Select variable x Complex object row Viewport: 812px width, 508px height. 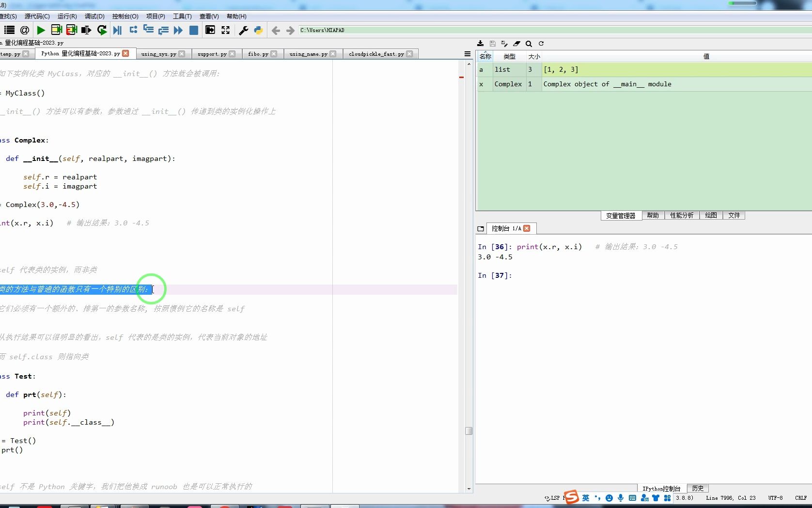pos(644,84)
